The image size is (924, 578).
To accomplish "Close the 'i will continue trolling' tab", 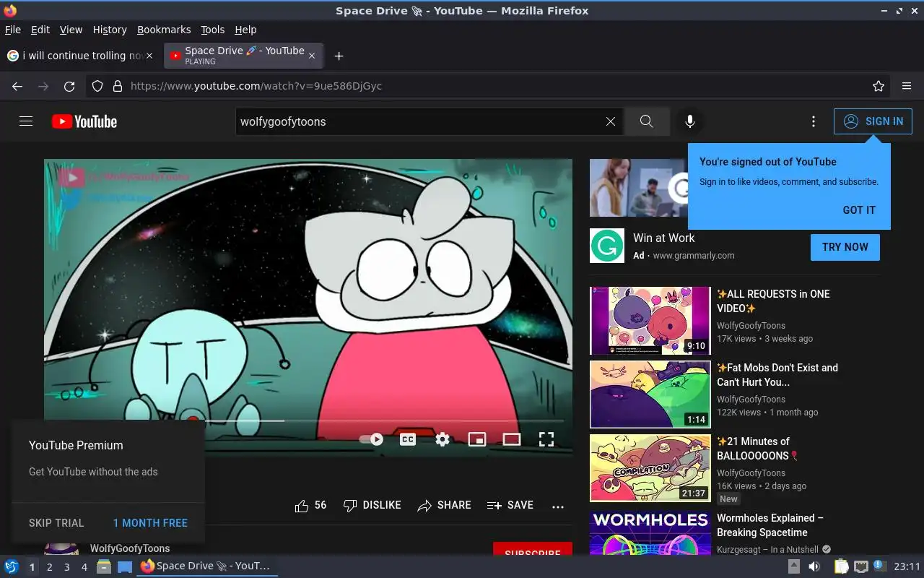I will [x=149, y=56].
